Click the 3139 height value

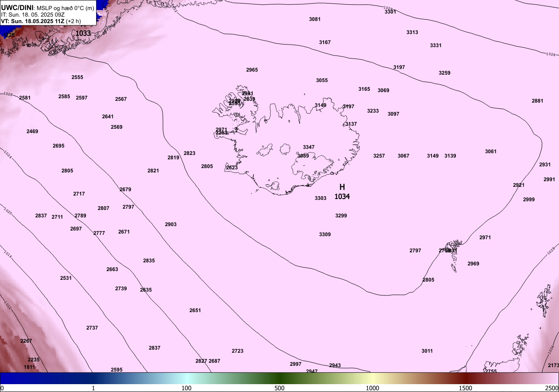point(450,156)
